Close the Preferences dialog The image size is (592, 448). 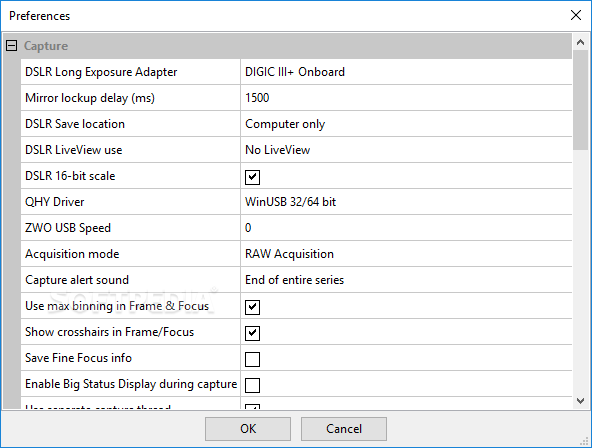tap(576, 15)
